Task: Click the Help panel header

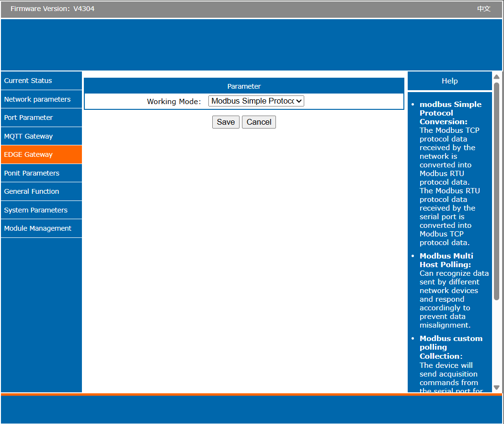Action: (449, 81)
